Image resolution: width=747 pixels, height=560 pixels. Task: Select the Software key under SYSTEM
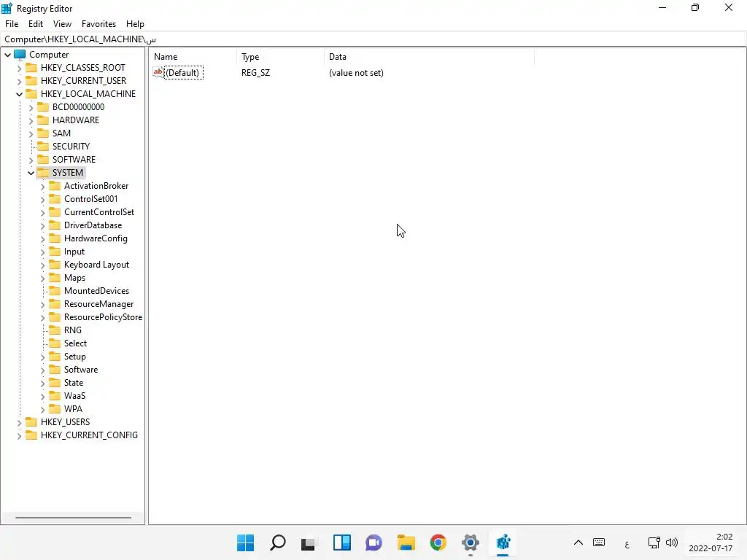click(81, 370)
